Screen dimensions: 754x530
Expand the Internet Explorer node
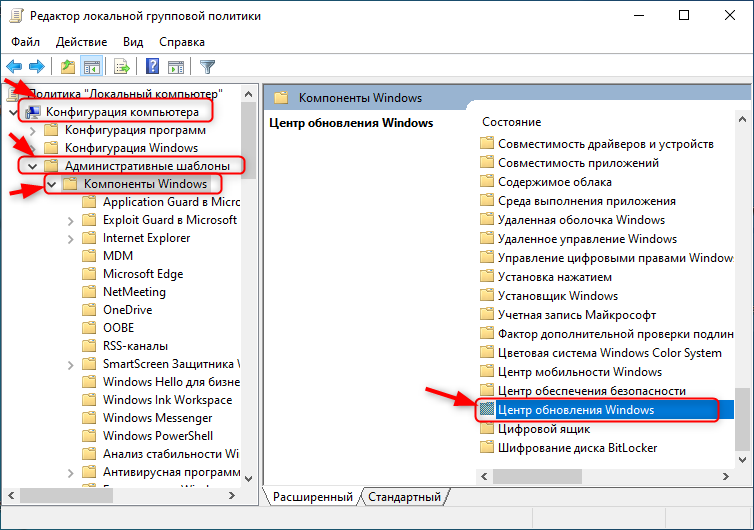point(71,239)
